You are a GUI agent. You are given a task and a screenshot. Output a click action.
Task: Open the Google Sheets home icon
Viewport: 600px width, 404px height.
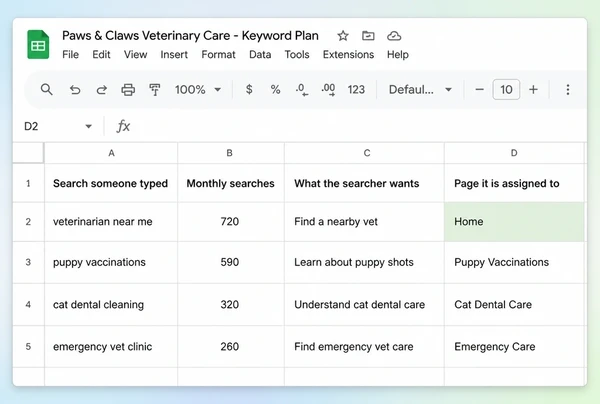tap(38, 44)
